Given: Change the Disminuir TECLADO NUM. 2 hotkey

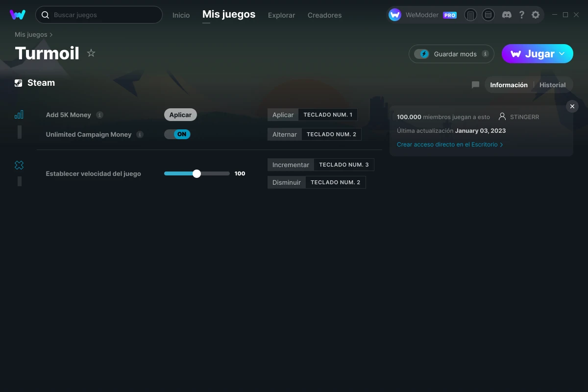Looking at the screenshot, I should point(336,182).
